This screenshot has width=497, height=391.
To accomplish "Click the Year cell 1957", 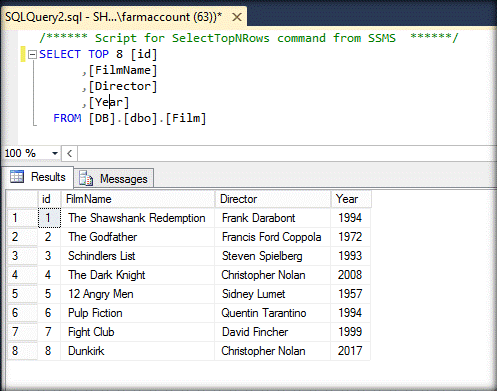I will click(x=351, y=294).
